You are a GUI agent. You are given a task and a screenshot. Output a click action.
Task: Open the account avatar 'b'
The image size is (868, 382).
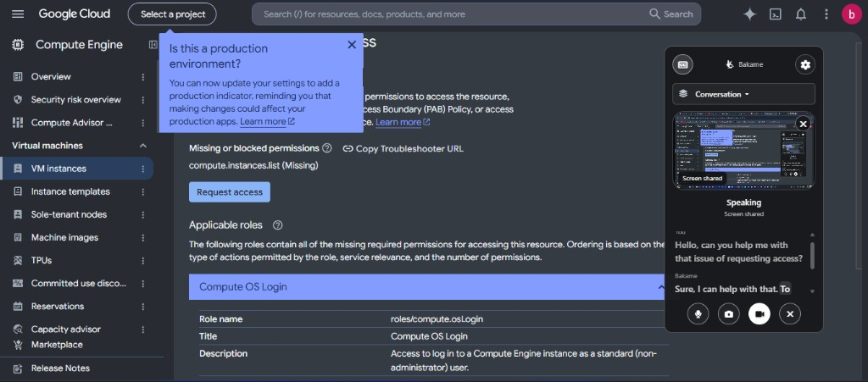point(852,14)
